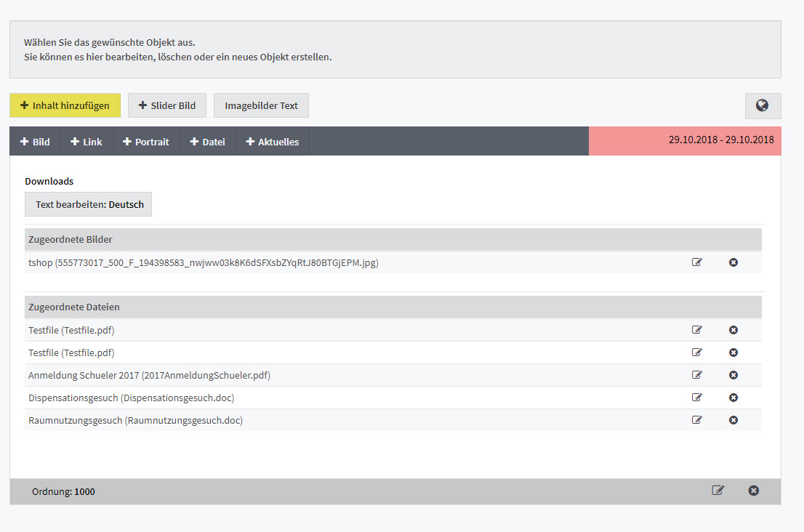
Task: Delete the content block in Ordnung bar
Action: point(753,491)
